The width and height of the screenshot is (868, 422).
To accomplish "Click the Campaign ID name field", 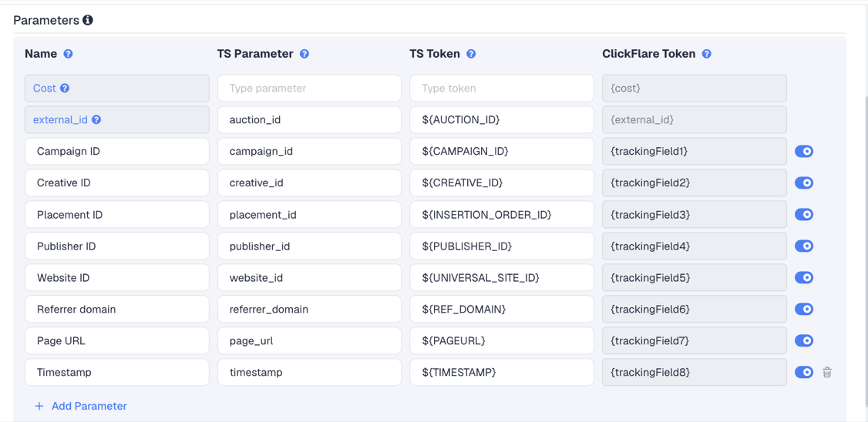I will [x=117, y=152].
